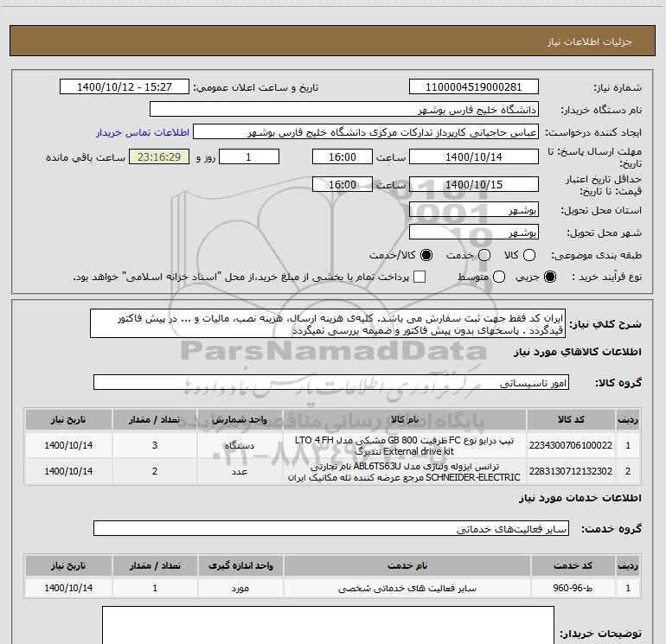Choose the متوسط purchase type radio
This screenshot has width=666, height=644.
coord(499,277)
